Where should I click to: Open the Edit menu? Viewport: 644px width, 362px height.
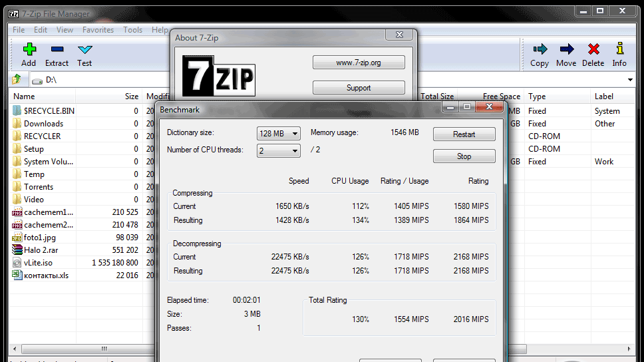(40, 30)
